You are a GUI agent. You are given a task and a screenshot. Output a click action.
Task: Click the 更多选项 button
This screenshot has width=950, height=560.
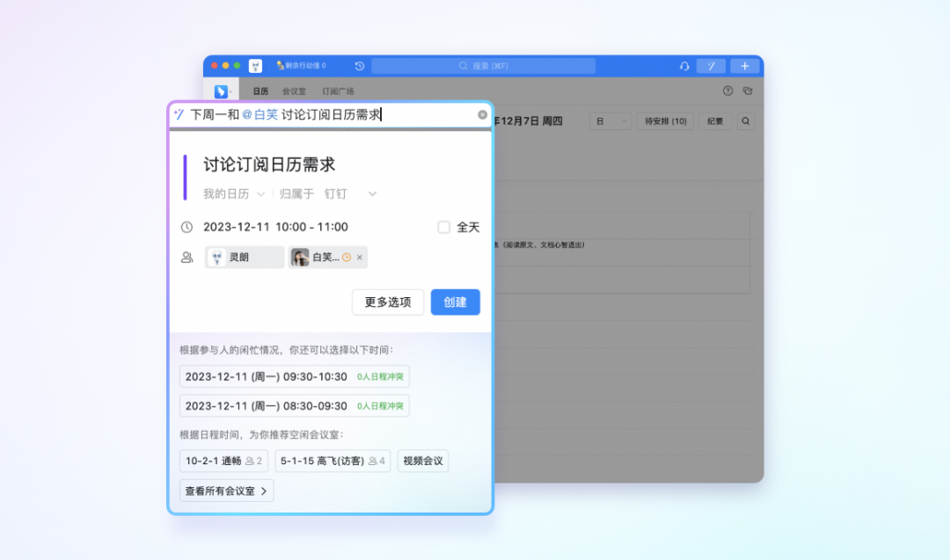(388, 302)
